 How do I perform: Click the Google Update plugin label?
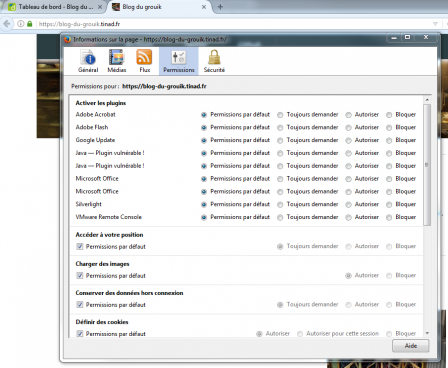point(95,140)
